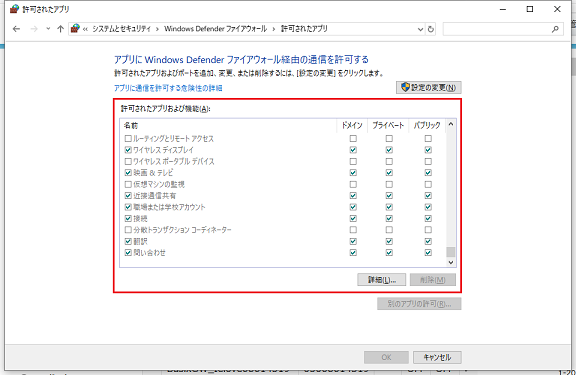576x375 pixels.
Task: Click the firewall icon in address bar
Action: 75,29
